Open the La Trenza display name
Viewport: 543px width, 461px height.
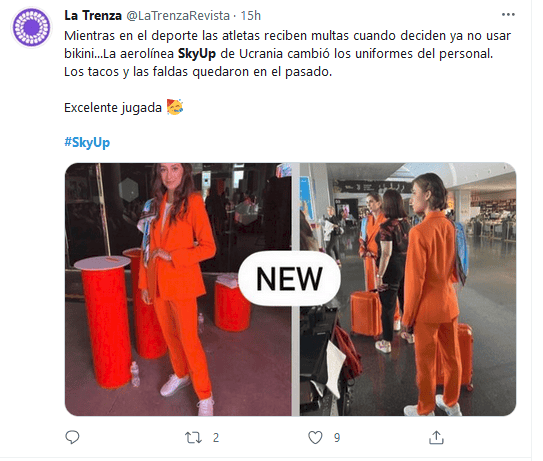click(93, 16)
